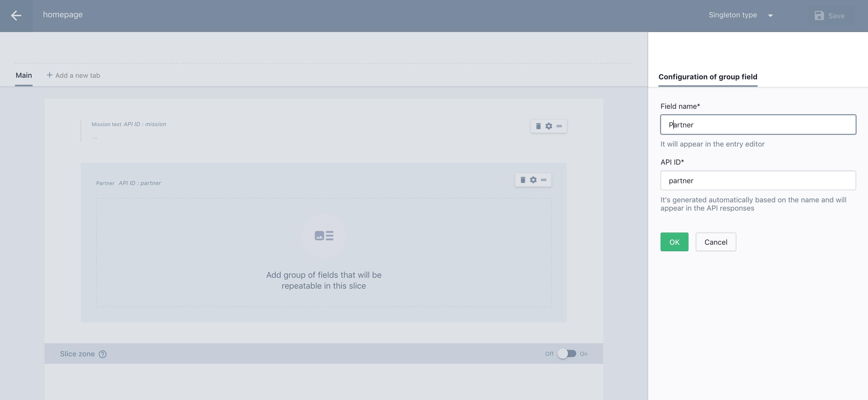Click the Cancel button
This screenshot has height=400, width=868.
pyautogui.click(x=716, y=242)
